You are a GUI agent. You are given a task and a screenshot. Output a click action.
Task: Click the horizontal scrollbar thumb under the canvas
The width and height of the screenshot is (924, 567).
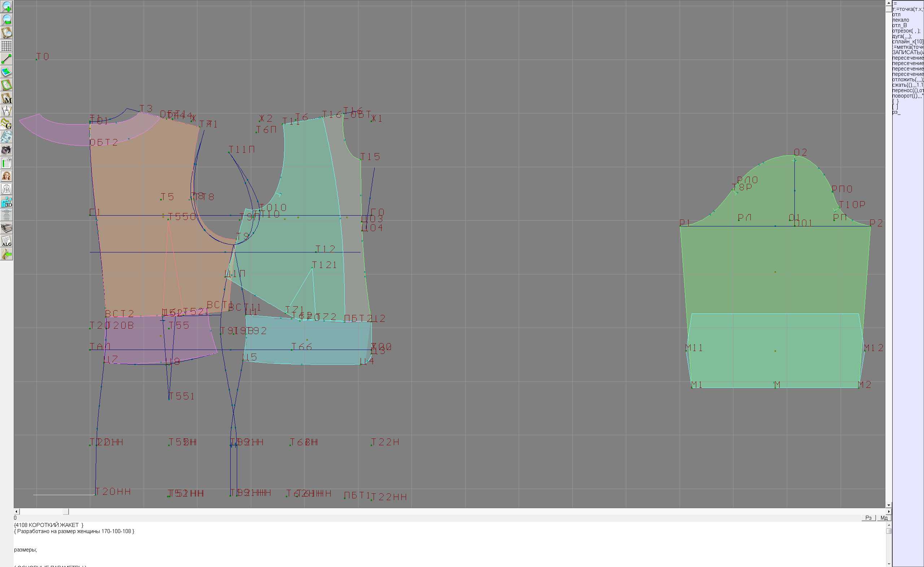(x=66, y=511)
